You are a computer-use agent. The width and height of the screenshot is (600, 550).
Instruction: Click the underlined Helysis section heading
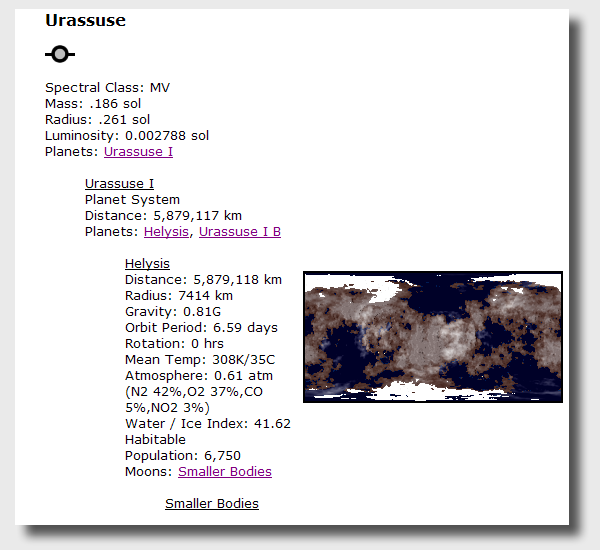click(x=147, y=264)
